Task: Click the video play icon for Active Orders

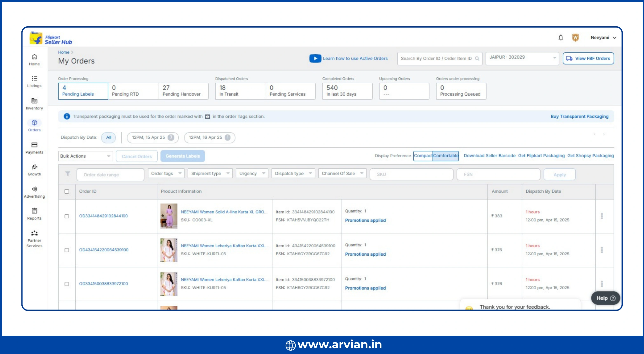Action: pos(315,58)
